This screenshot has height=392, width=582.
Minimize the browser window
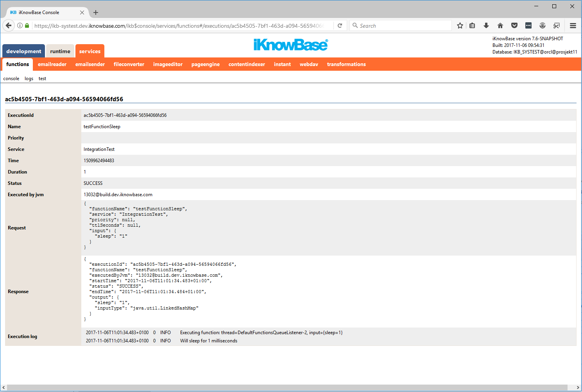[x=536, y=6]
